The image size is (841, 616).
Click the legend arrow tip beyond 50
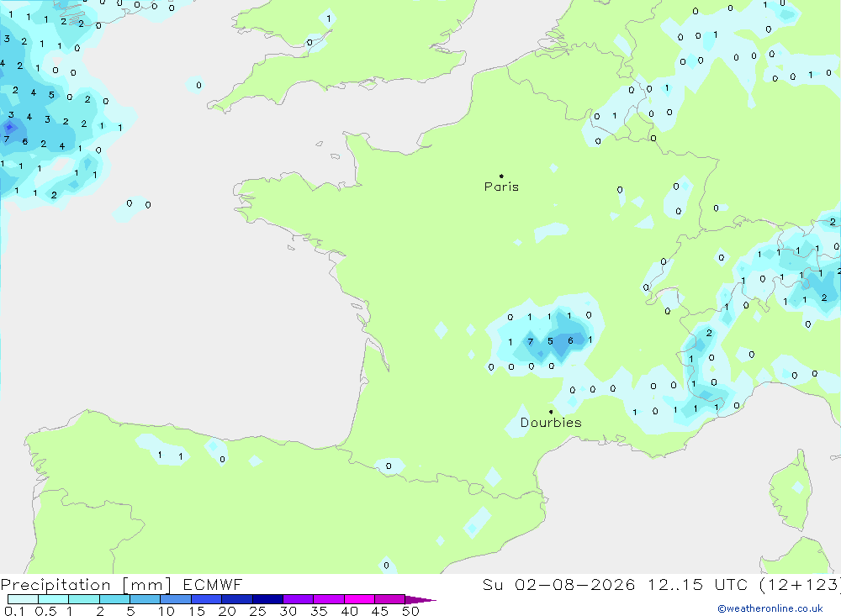point(421,599)
